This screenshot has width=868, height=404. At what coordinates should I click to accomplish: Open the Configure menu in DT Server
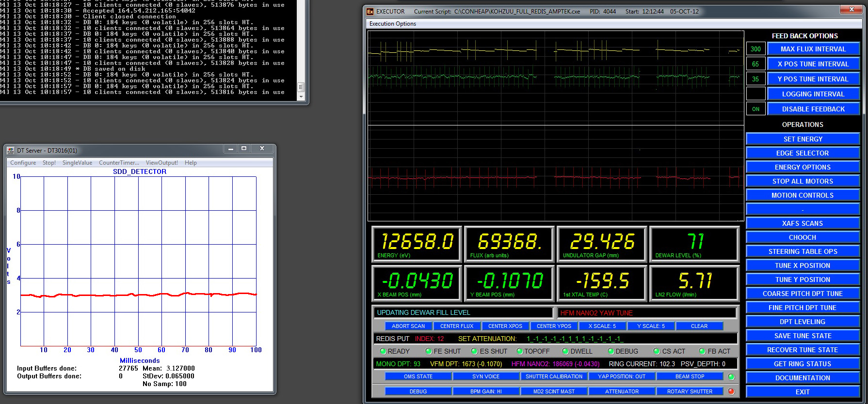[23, 163]
